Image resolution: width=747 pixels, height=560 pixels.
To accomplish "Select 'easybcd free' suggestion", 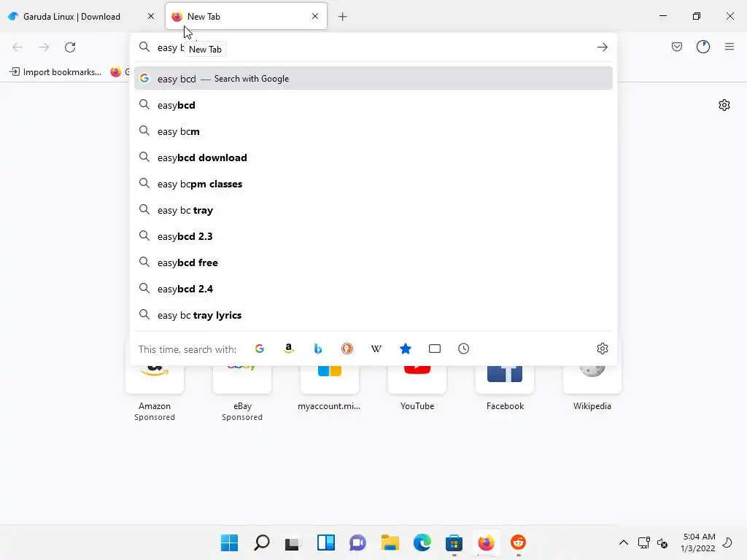I will pyautogui.click(x=373, y=262).
